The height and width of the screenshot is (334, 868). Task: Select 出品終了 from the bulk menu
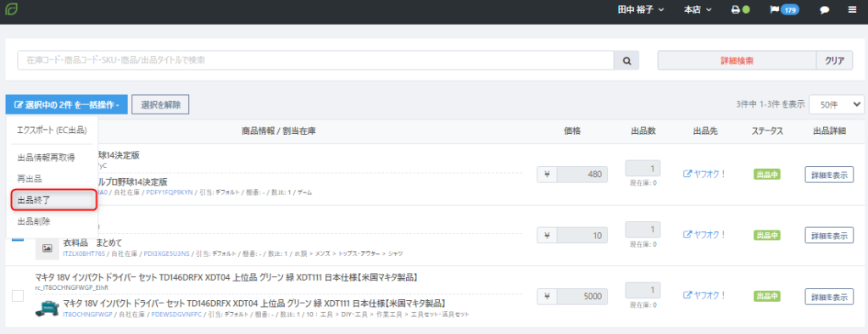54,200
